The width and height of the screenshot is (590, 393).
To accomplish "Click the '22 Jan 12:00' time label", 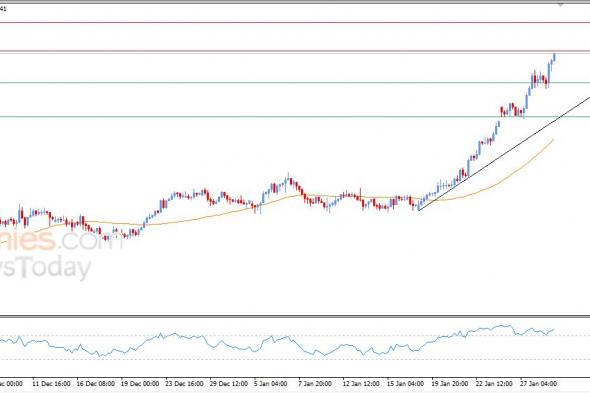I will 494,384.
